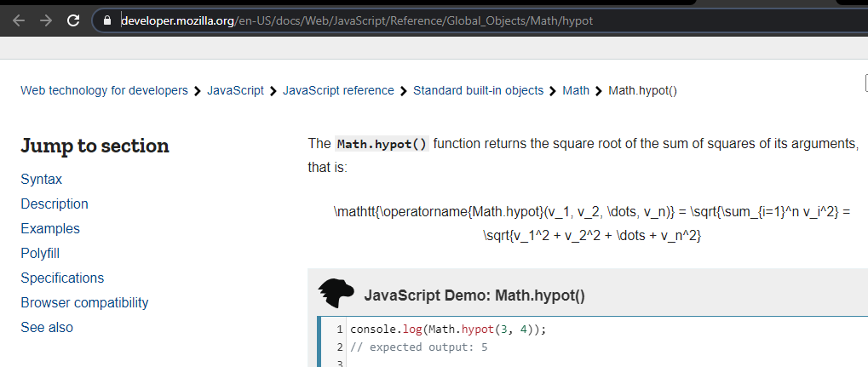This screenshot has width=868, height=367.
Task: Jump to the See also section
Action: (x=47, y=327)
